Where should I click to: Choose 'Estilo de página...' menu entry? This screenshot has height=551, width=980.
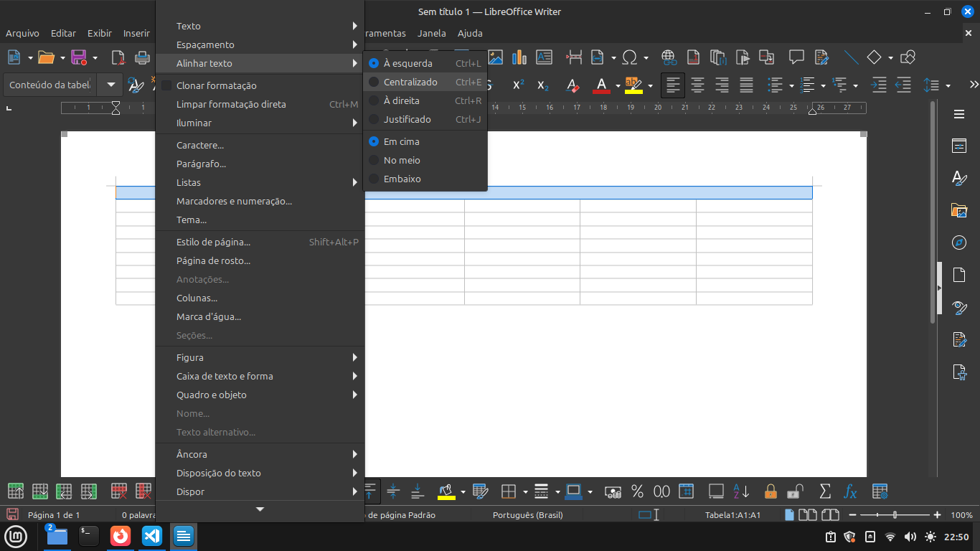click(x=260, y=242)
